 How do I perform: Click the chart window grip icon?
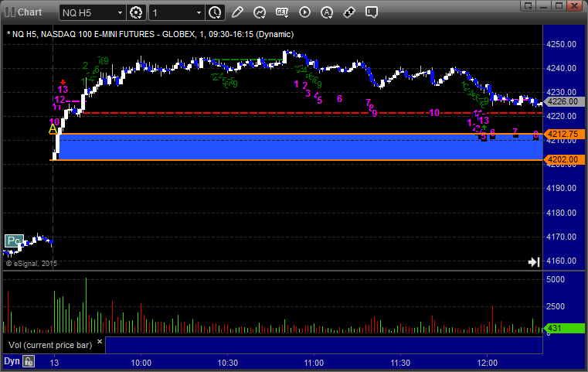click(10, 12)
